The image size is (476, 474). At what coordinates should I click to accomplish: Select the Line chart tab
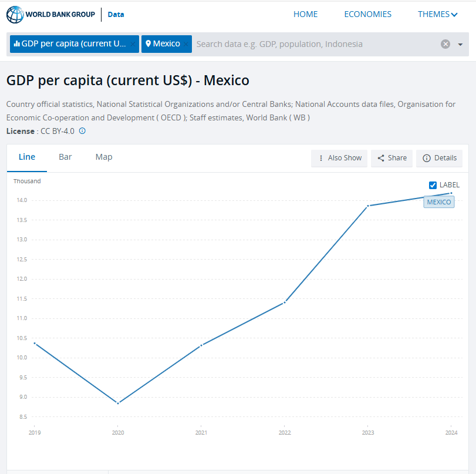27,157
